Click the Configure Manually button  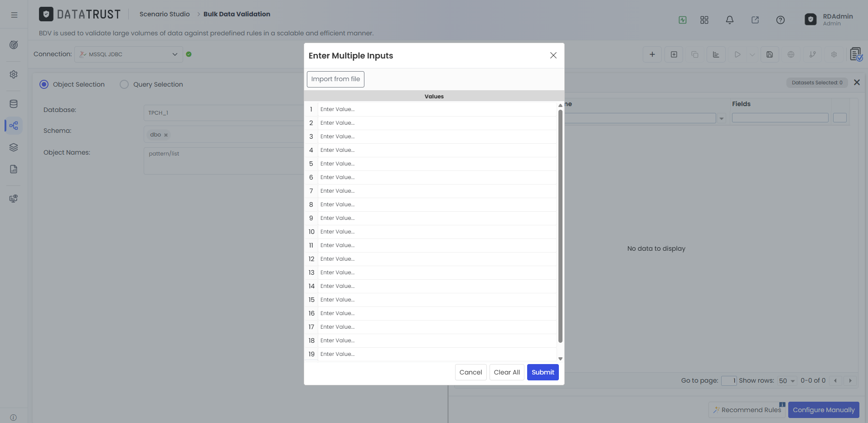(x=824, y=410)
